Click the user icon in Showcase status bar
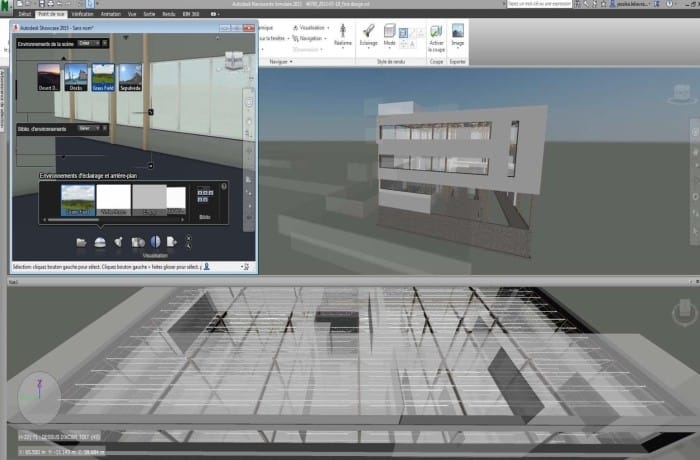This screenshot has height=460, width=700. click(207, 267)
